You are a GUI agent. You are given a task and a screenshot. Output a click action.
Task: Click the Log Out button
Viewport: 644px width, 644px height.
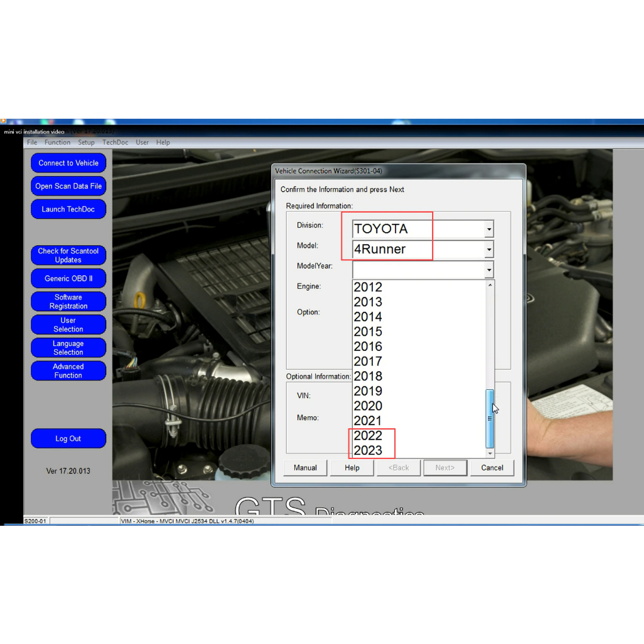pos(68,439)
